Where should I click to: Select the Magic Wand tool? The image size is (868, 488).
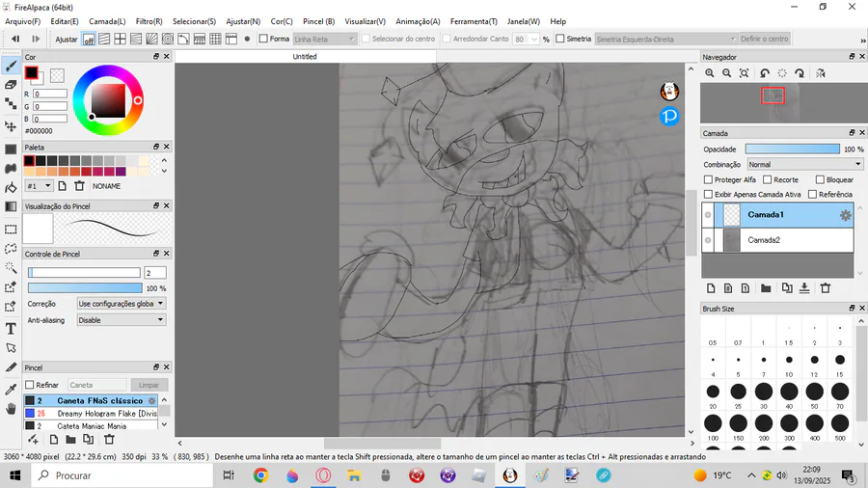[11, 268]
